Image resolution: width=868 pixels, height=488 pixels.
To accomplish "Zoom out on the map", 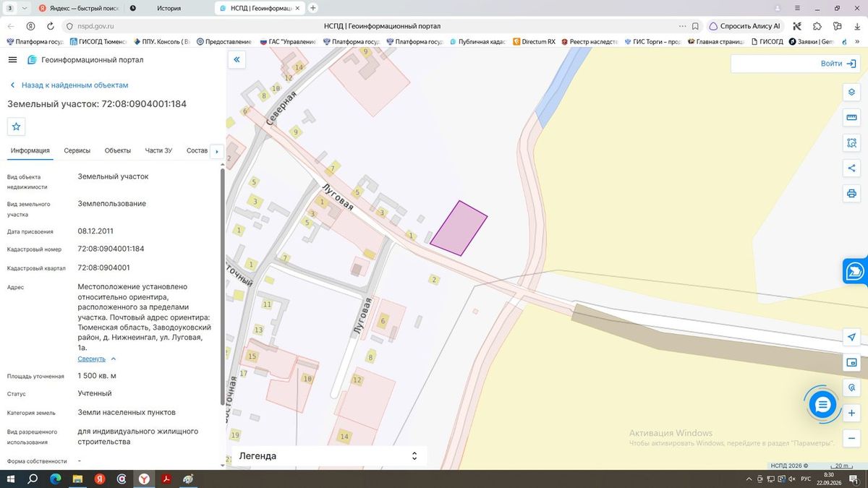I will coord(851,439).
